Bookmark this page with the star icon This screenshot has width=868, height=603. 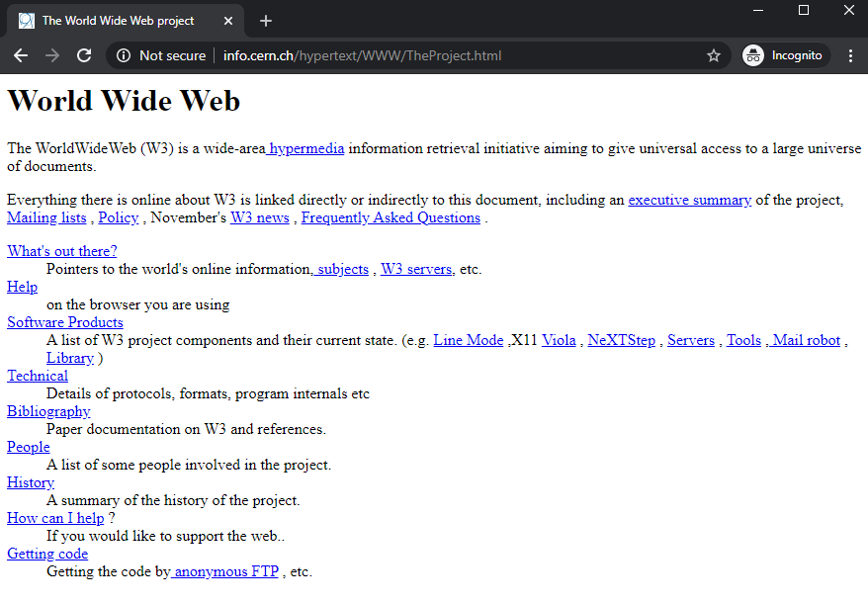pos(714,55)
